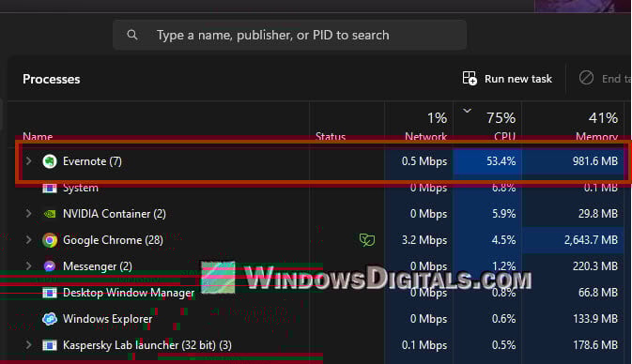Viewport: 632px width, 364px height.
Task: Click the Desktop Window Manager icon
Action: (50, 293)
